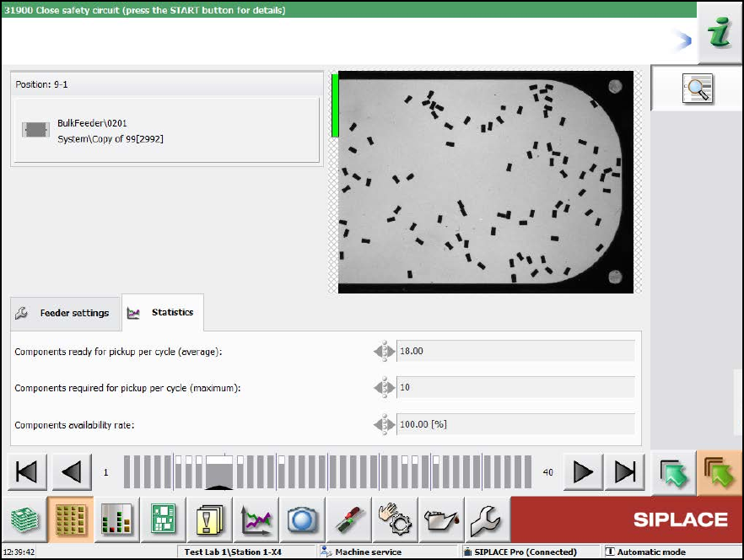Viewport: 744px width, 560px height.
Task: Switch to the Feeder settings tab
Action: (x=65, y=313)
